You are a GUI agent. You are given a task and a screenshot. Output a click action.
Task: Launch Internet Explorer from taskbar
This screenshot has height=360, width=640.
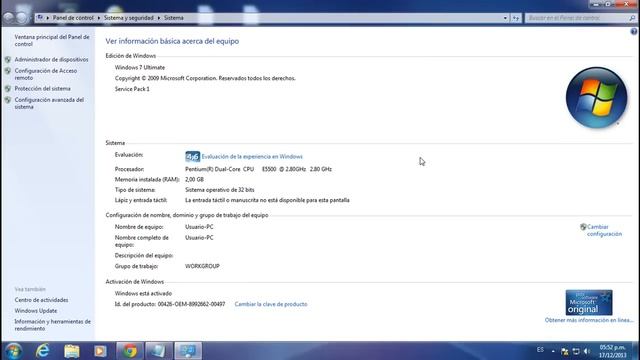click(x=42, y=351)
